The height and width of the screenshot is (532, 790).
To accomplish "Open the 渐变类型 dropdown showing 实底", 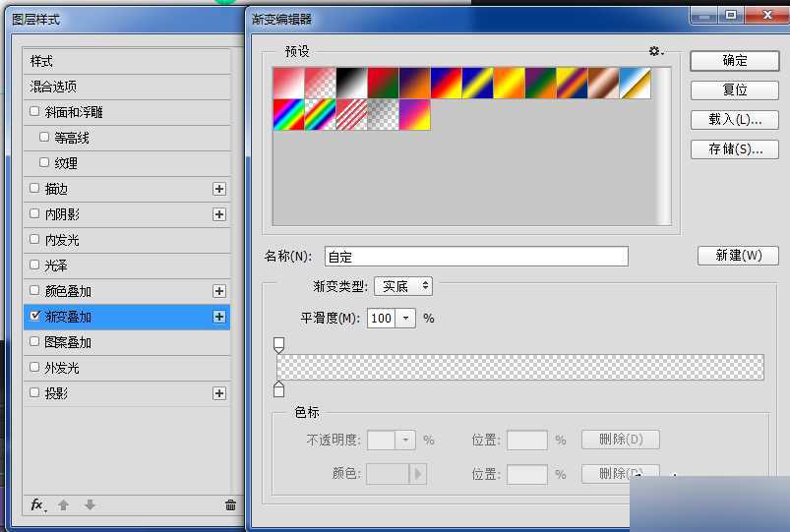I will [x=403, y=286].
